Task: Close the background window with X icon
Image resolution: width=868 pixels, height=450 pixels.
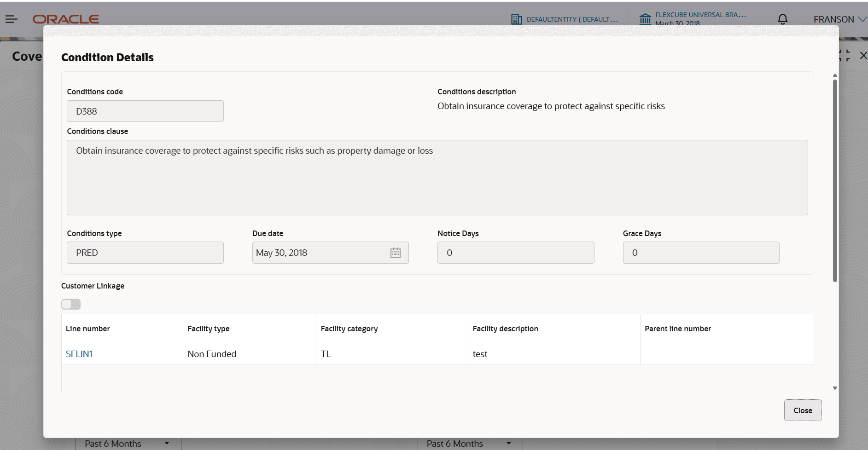Action: [x=863, y=56]
